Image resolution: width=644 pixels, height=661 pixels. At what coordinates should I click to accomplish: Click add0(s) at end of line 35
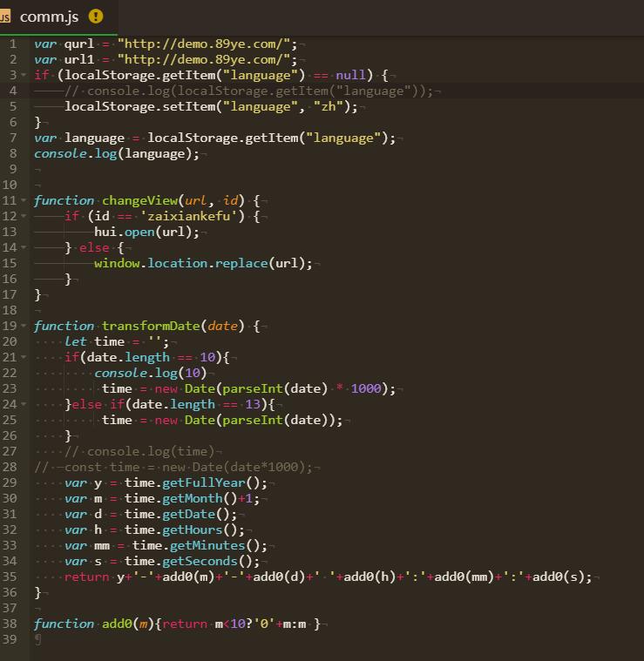tap(559, 577)
